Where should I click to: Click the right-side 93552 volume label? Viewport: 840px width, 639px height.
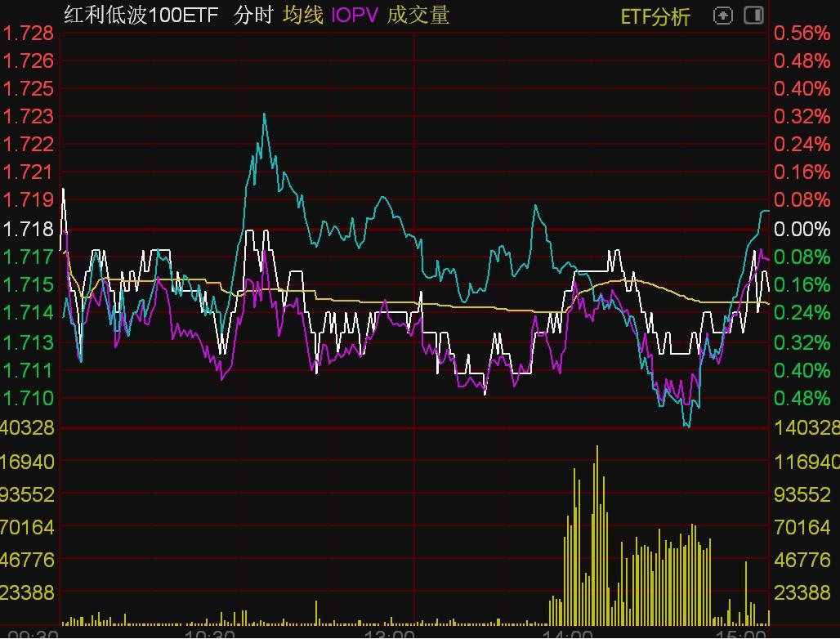pos(802,494)
